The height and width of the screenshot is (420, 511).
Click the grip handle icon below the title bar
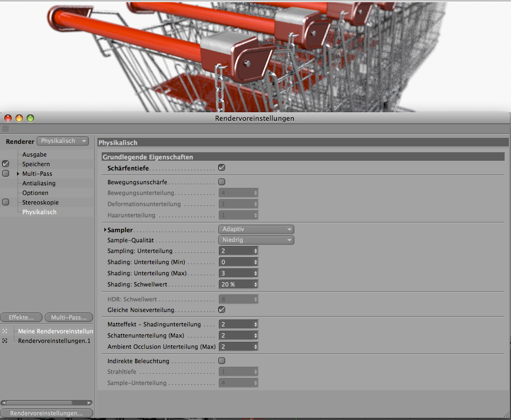point(5,129)
